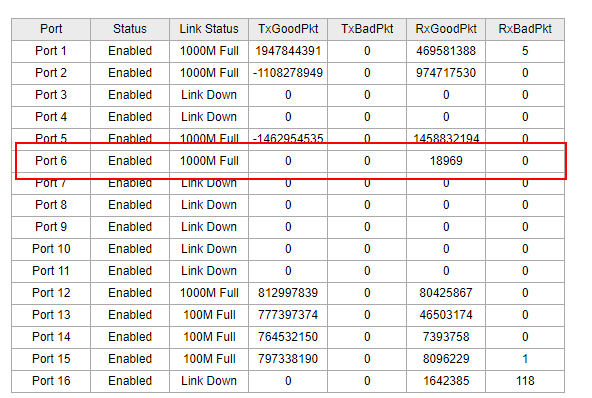Click TxGoodPkt value 764532150

tap(288, 337)
